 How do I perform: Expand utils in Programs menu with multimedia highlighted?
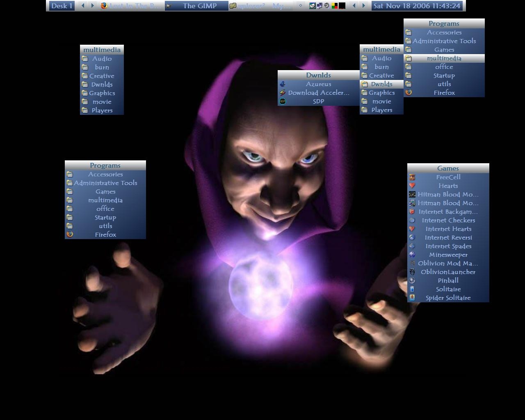click(x=444, y=84)
